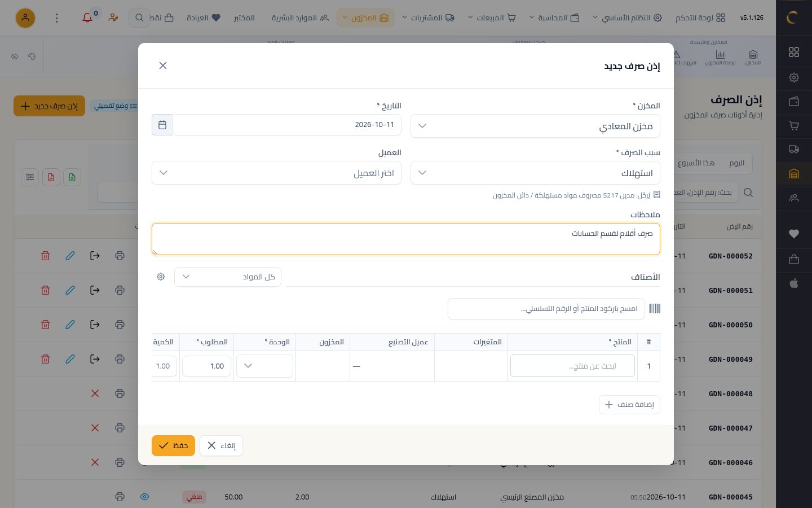This screenshot has height=508, width=812.
Task: Click إضافة صنف add item button
Action: (x=629, y=404)
